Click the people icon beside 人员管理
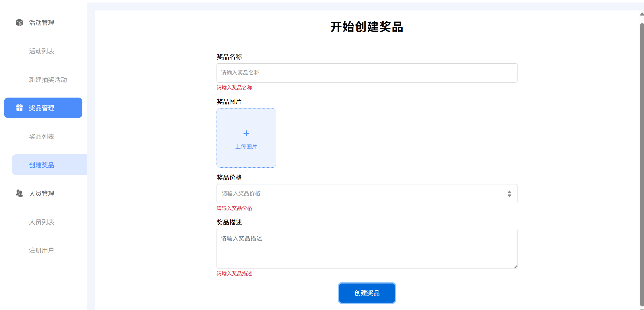Viewport: 644px width, 310px height. [x=19, y=193]
